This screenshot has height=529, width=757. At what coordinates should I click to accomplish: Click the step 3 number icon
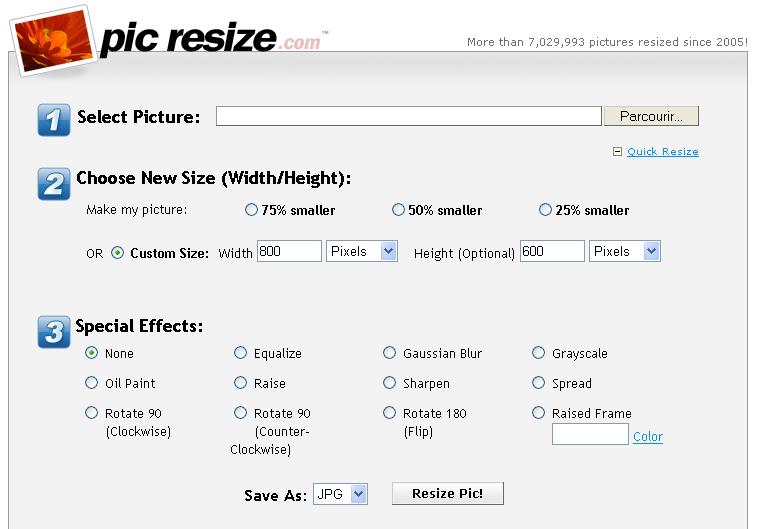[x=54, y=332]
